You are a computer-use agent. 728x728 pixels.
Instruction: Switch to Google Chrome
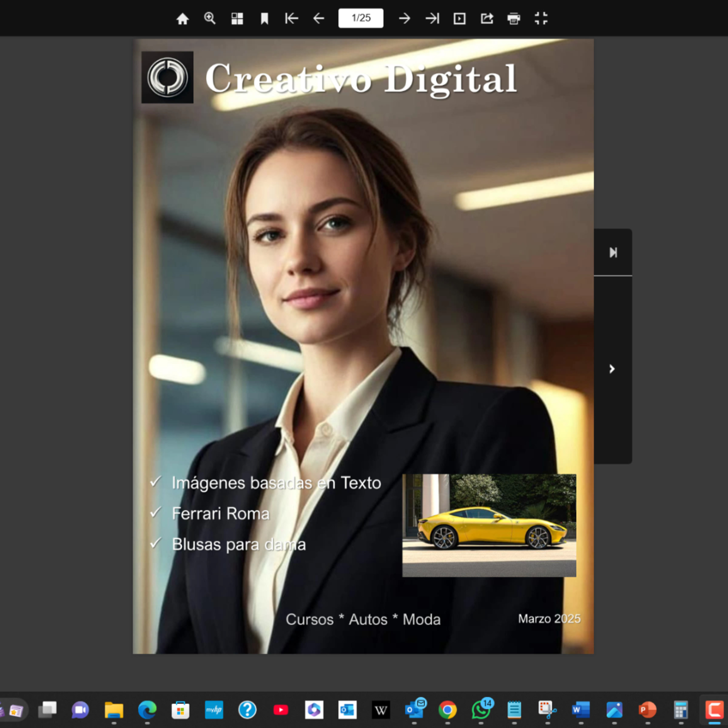[x=447, y=710]
